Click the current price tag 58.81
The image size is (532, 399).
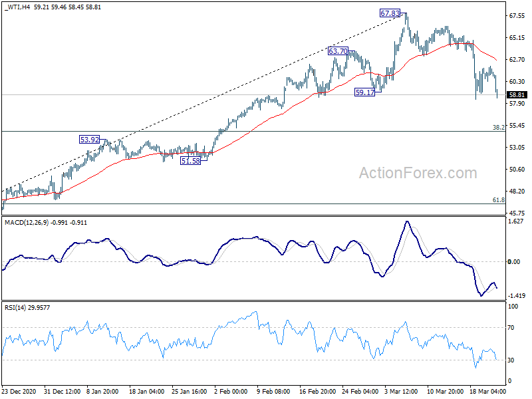(517, 95)
